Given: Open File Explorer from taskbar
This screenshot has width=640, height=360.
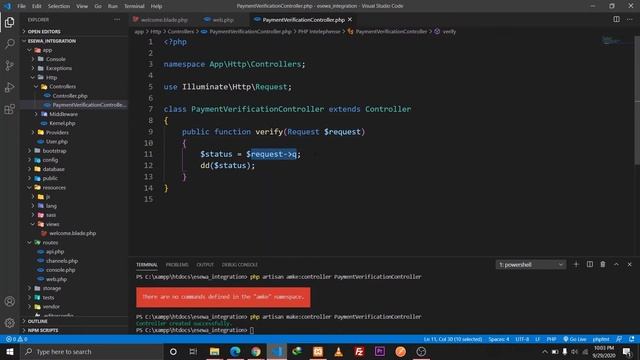Looking at the screenshot, I should (214, 351).
